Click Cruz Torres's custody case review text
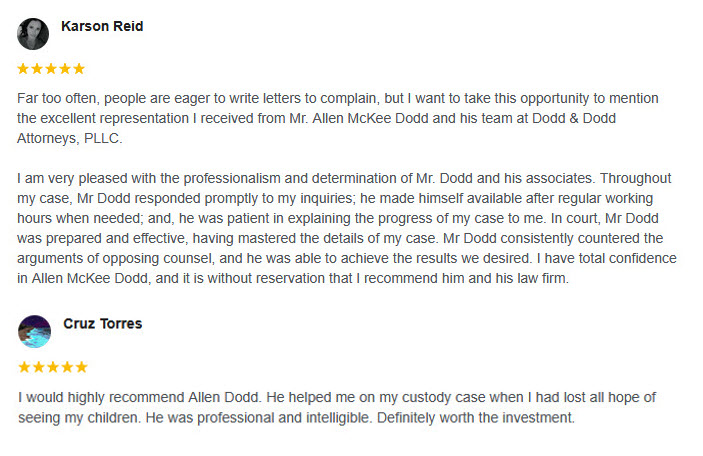Screen dimensions: 703x456 [337, 407]
